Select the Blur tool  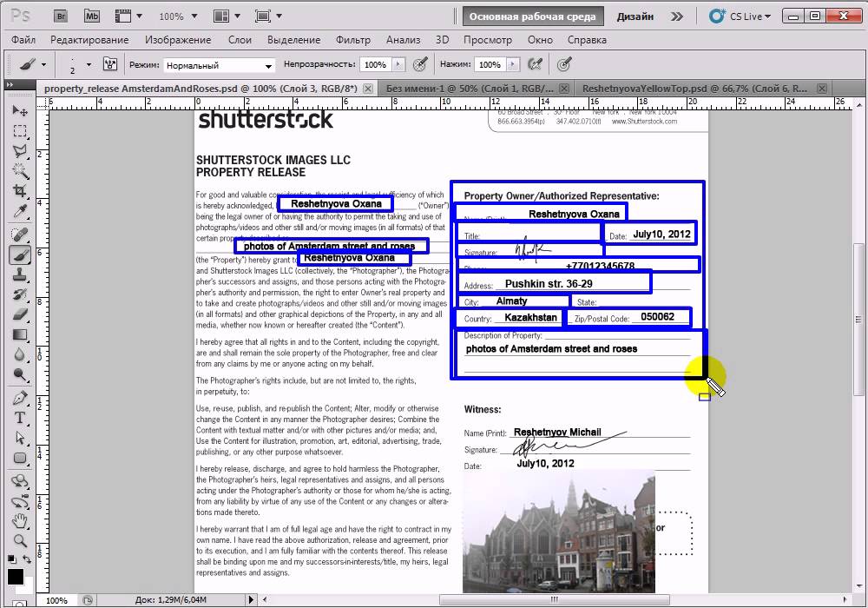pos(20,354)
